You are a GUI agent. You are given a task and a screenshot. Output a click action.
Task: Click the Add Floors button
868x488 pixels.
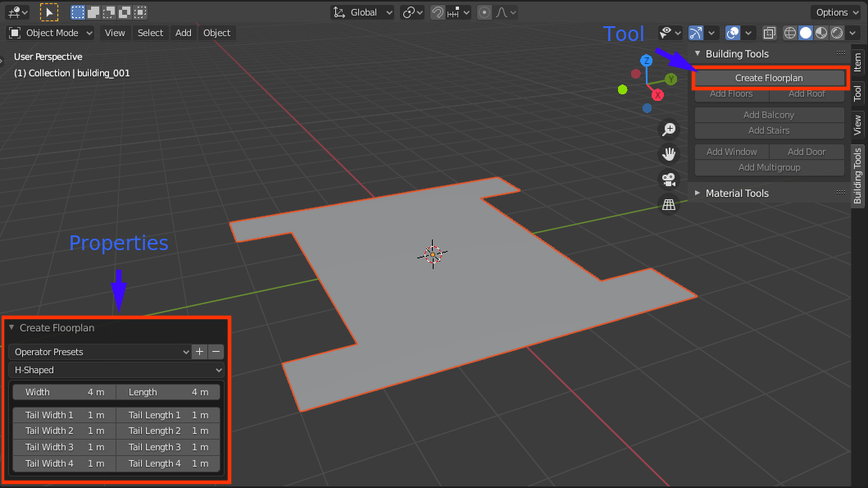731,93
